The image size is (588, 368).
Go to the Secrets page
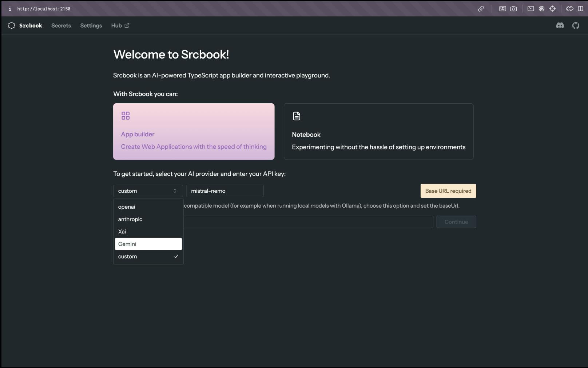point(61,25)
